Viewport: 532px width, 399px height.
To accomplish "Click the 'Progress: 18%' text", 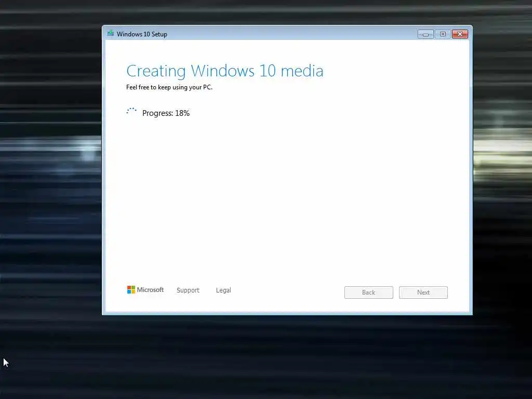I will pyautogui.click(x=166, y=113).
